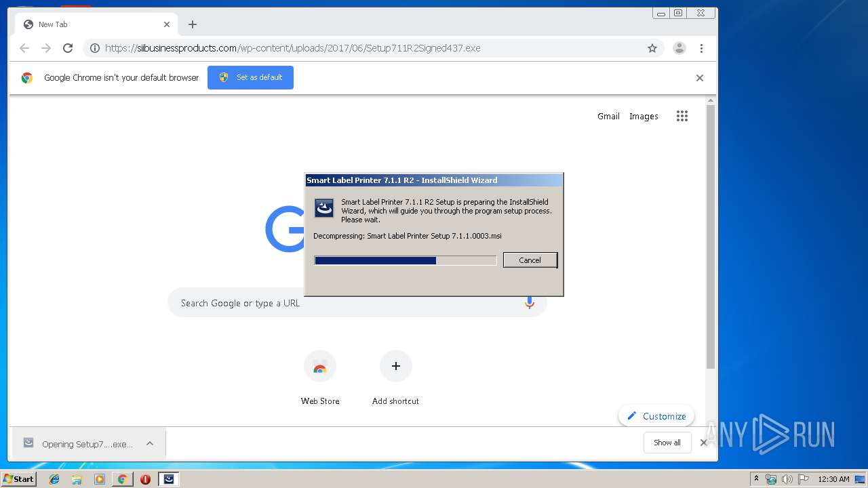Restore down the Chrome window

pyautogui.click(x=678, y=13)
